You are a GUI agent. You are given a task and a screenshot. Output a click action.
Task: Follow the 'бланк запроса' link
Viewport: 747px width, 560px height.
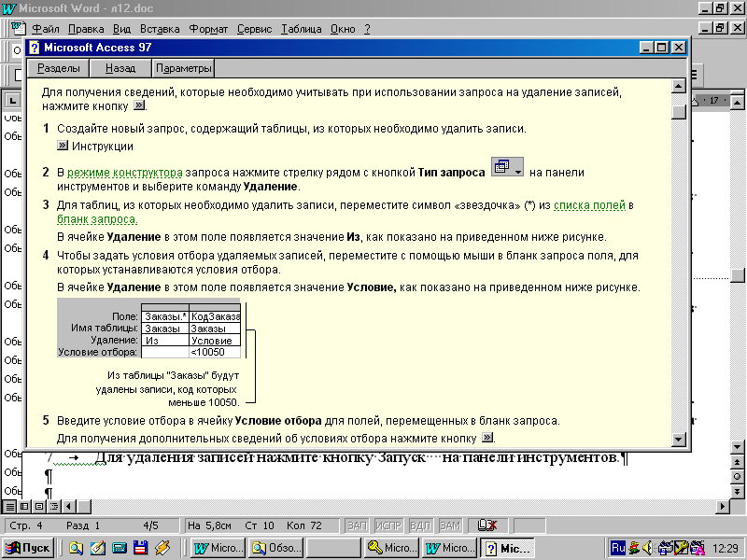point(97,219)
